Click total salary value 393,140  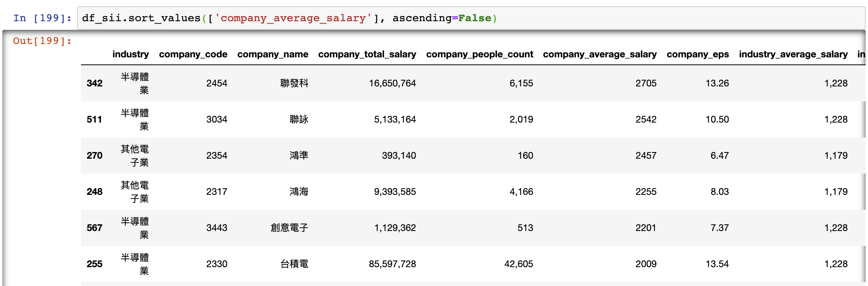tap(399, 156)
